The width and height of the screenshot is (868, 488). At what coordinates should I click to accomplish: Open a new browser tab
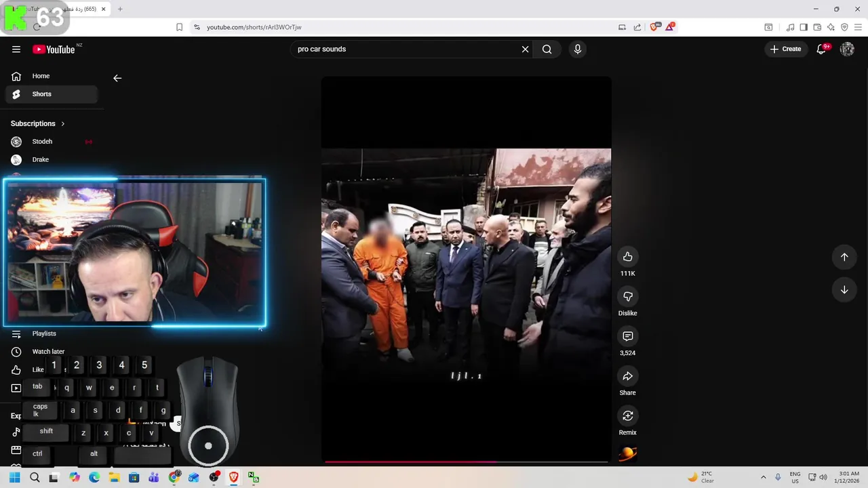click(120, 9)
